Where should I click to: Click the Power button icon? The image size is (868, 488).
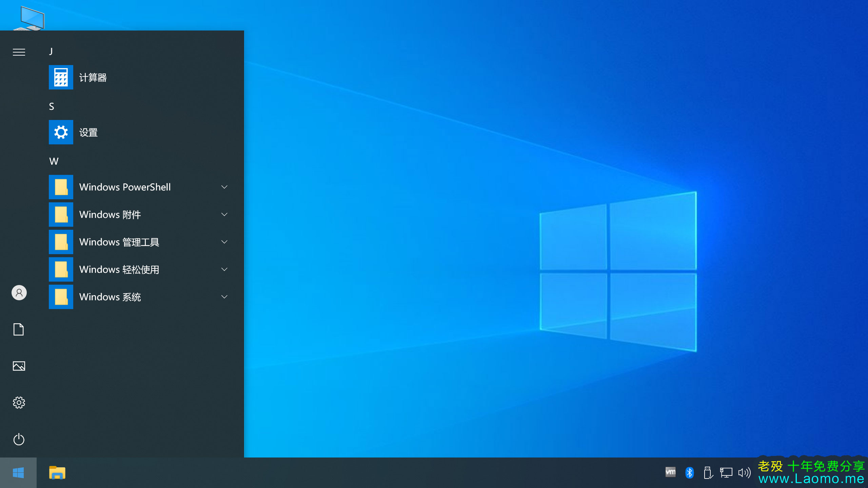pyautogui.click(x=19, y=439)
